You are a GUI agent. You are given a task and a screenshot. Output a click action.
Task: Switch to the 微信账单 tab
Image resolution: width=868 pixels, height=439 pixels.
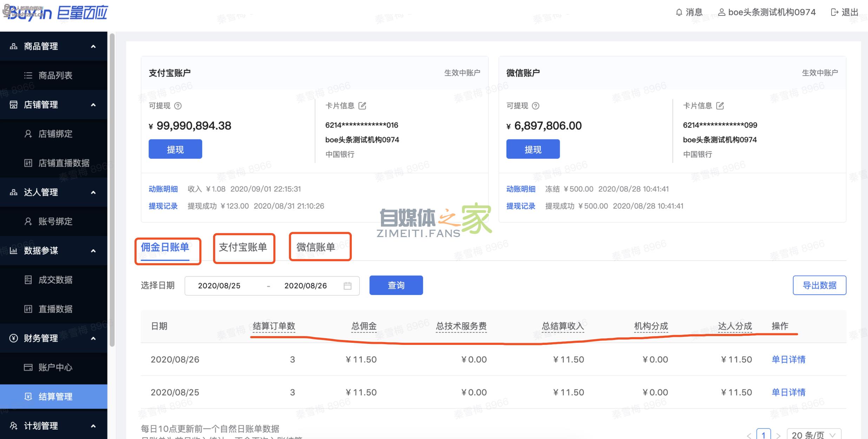coord(316,247)
